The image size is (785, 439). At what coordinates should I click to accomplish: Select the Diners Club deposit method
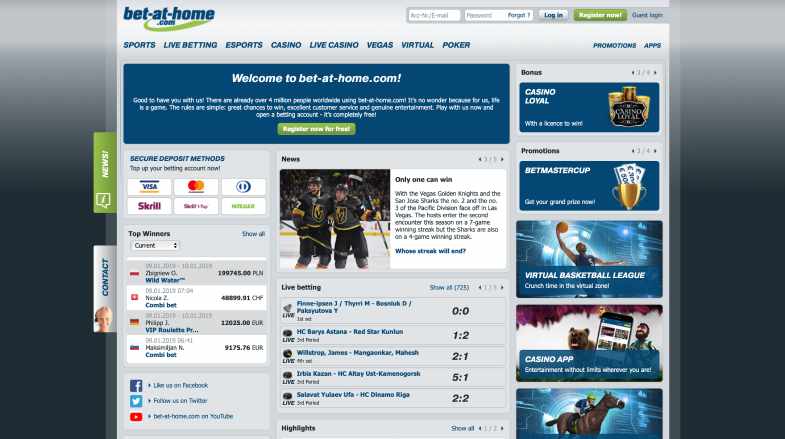(243, 187)
